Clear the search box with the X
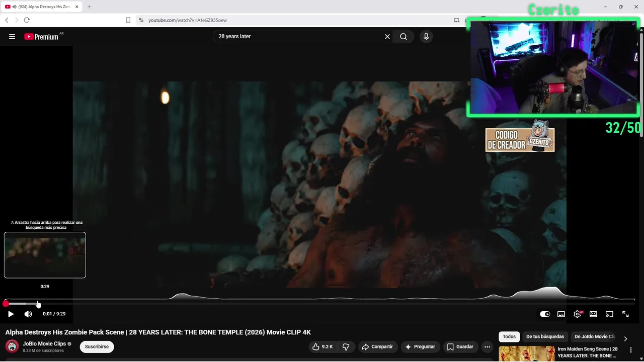 tap(387, 36)
